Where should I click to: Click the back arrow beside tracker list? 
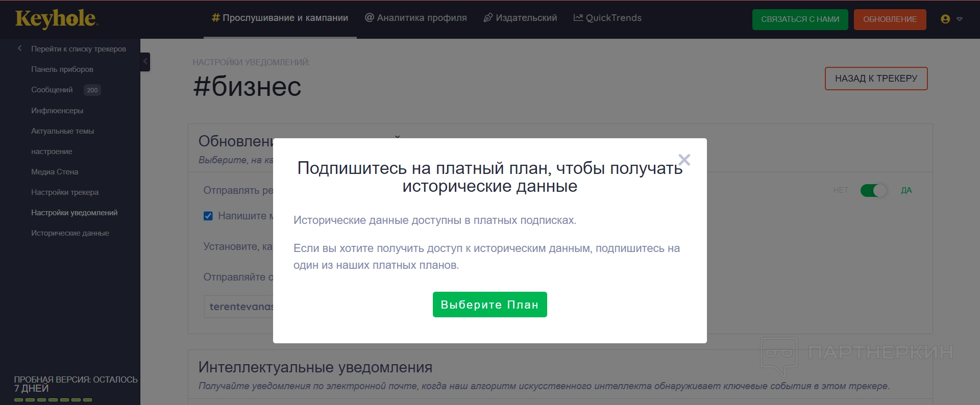pyautogui.click(x=20, y=48)
